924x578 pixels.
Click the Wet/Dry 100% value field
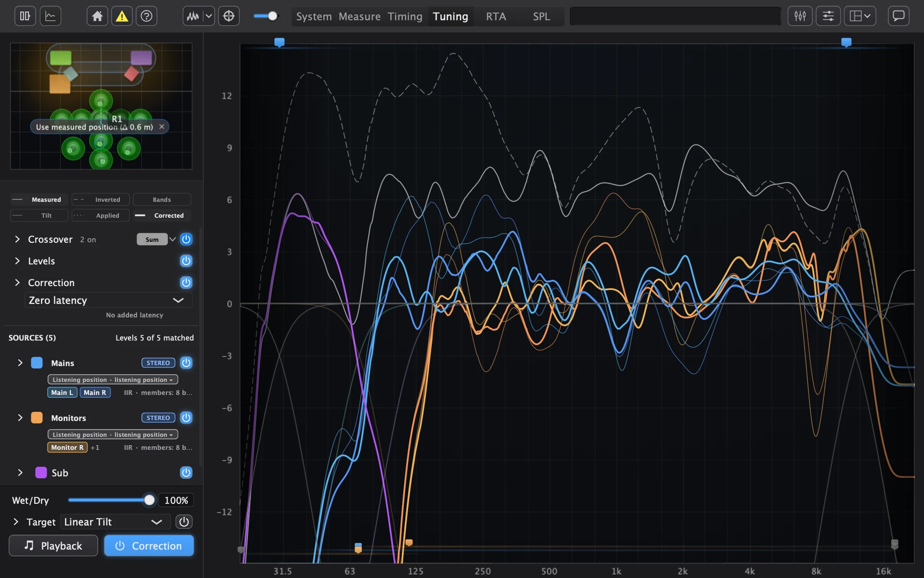pyautogui.click(x=176, y=500)
